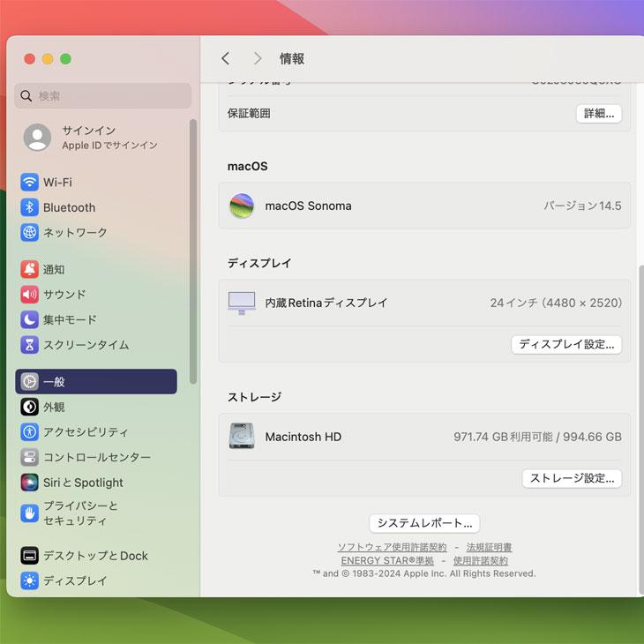Select the サウンド speaker icon
The width and height of the screenshot is (644, 644).
30,295
